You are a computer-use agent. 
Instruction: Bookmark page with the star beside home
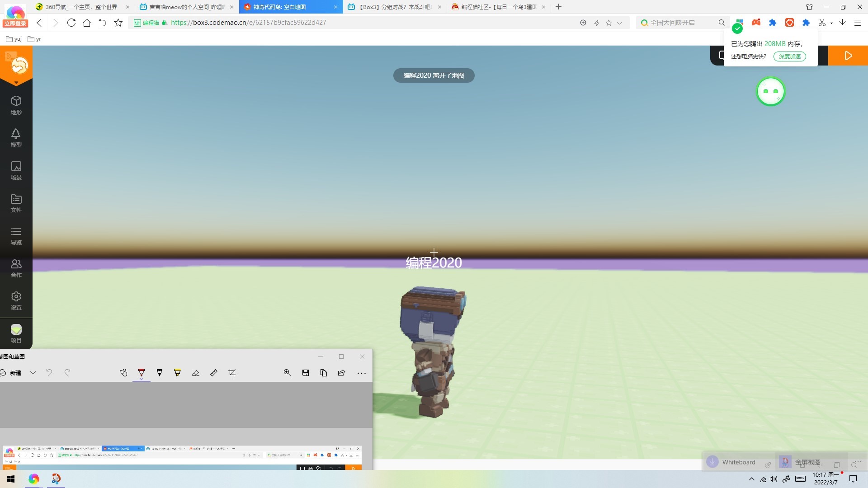pos(118,23)
